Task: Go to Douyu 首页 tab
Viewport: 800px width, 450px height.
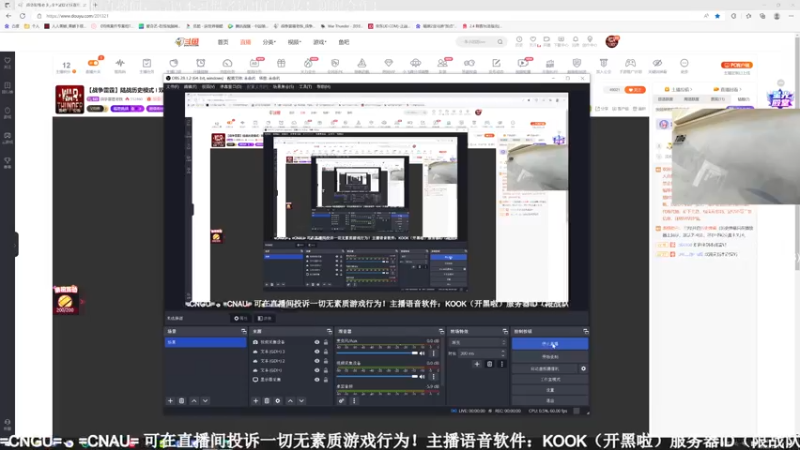Action: tap(223, 42)
